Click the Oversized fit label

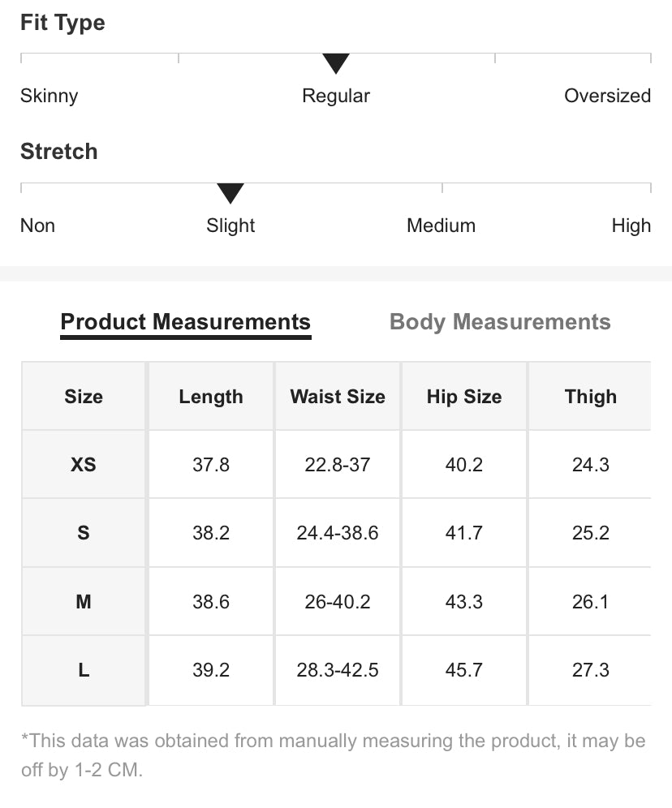(607, 96)
